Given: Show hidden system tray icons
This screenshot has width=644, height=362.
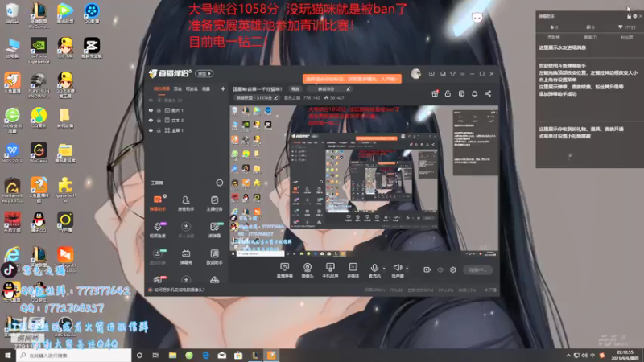Looking at the screenshot, I should point(568,355).
